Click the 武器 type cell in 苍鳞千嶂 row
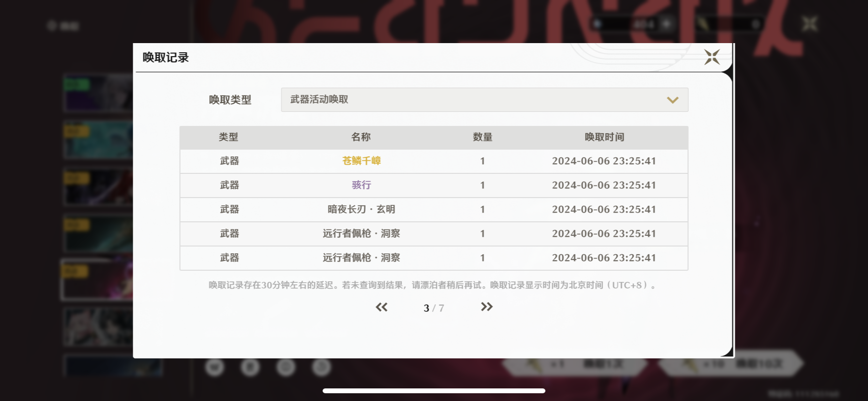The image size is (868, 401). coord(230,161)
